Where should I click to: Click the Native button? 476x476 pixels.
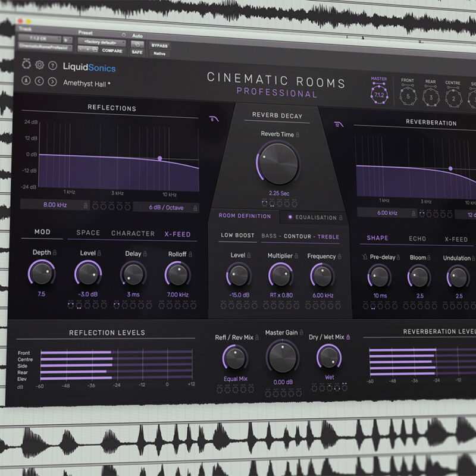pyautogui.click(x=159, y=54)
